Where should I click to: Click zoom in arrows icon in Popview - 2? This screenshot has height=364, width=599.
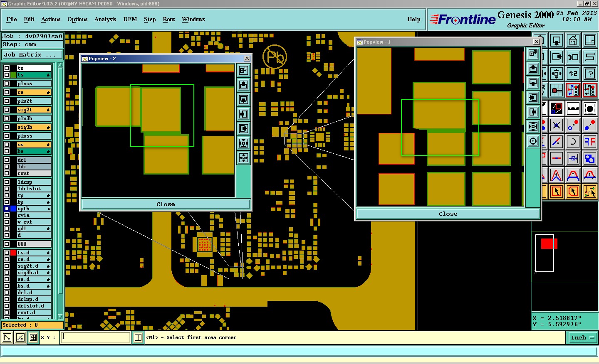pos(244,143)
